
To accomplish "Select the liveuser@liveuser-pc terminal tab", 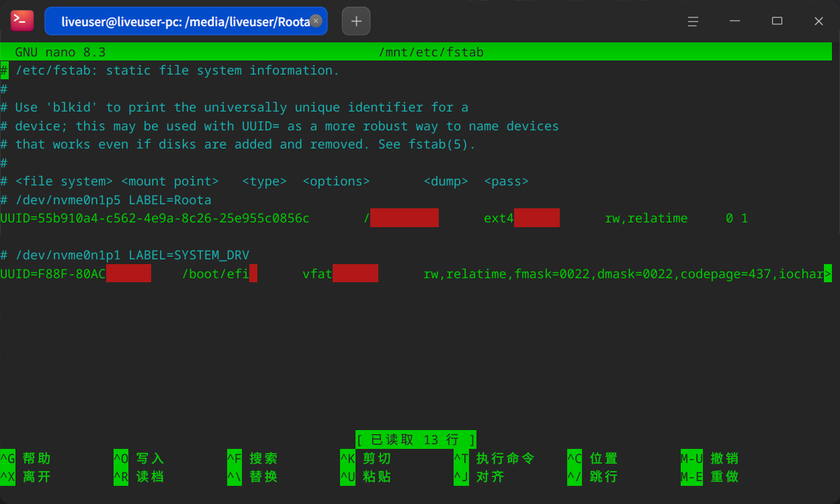I will click(x=186, y=21).
